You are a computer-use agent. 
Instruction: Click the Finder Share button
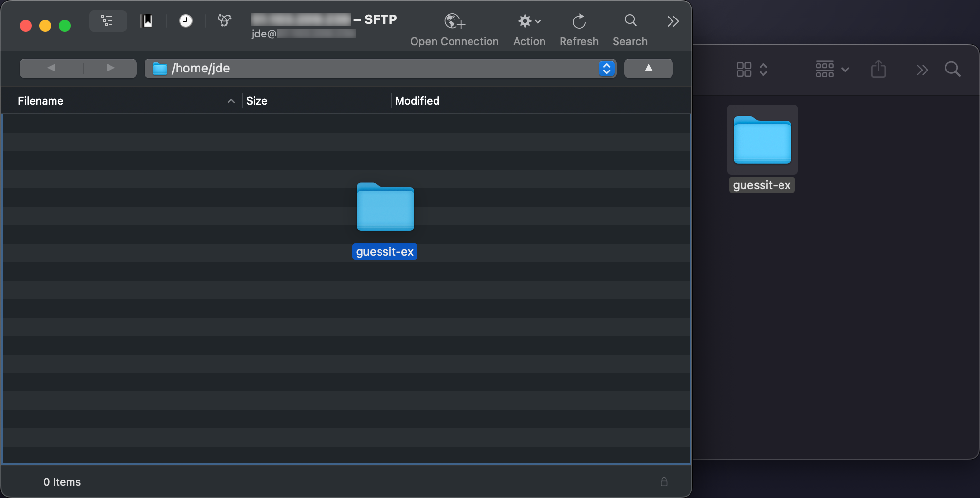click(x=878, y=69)
